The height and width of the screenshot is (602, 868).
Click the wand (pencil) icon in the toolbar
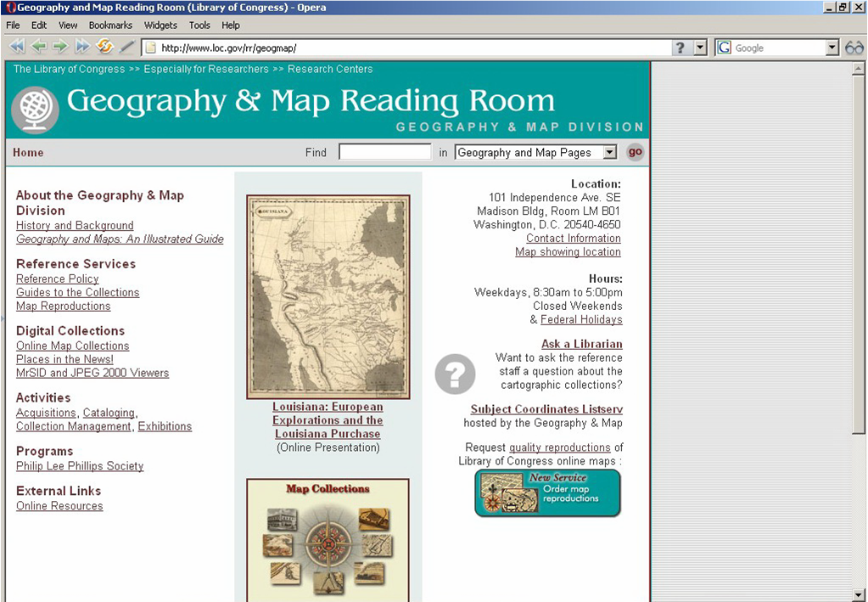click(x=127, y=48)
